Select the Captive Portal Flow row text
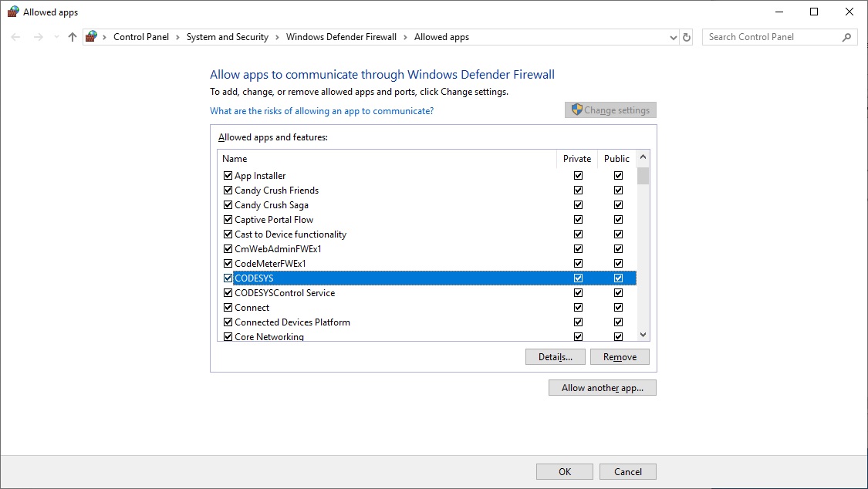 tap(274, 220)
